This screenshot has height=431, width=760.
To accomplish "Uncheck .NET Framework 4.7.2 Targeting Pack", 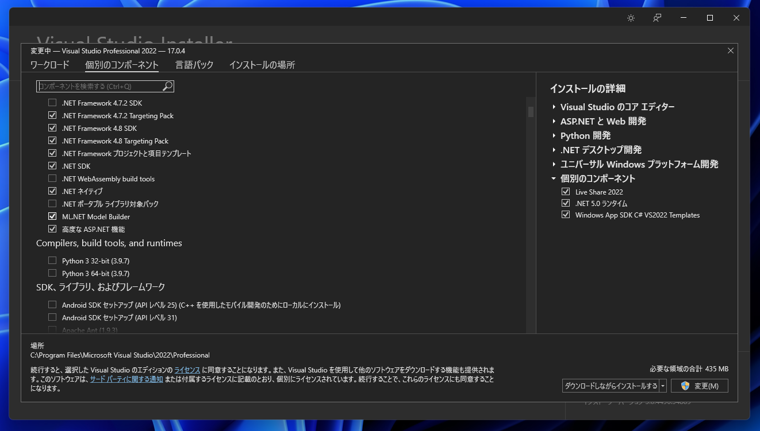I will click(x=52, y=115).
